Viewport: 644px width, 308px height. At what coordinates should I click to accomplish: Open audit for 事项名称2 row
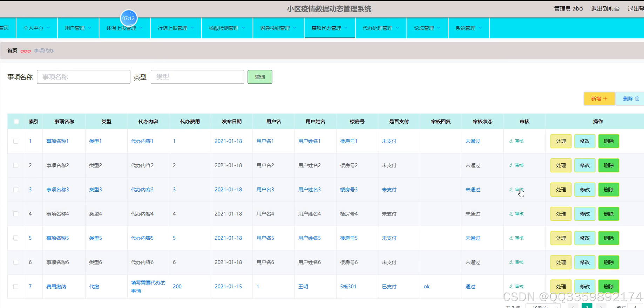click(x=516, y=165)
